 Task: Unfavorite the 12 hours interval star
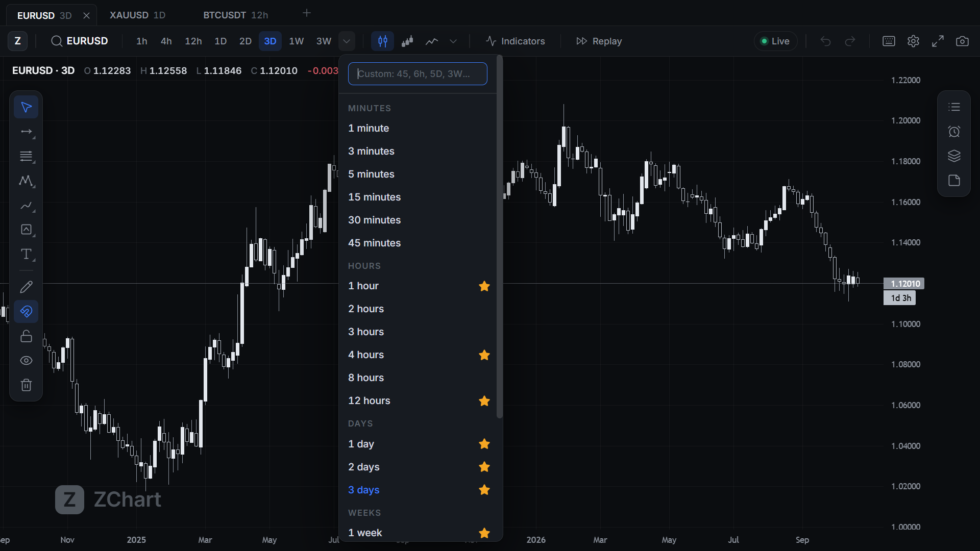coord(484,401)
